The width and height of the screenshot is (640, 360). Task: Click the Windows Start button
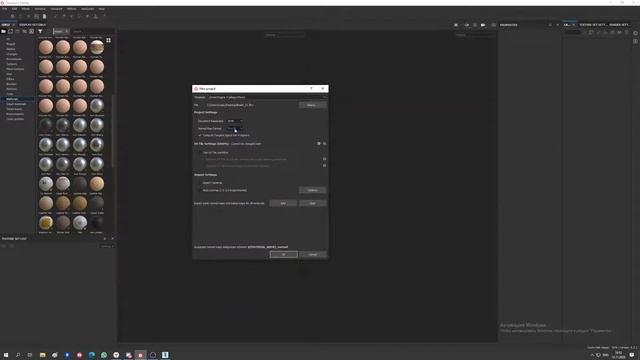(x=6, y=355)
